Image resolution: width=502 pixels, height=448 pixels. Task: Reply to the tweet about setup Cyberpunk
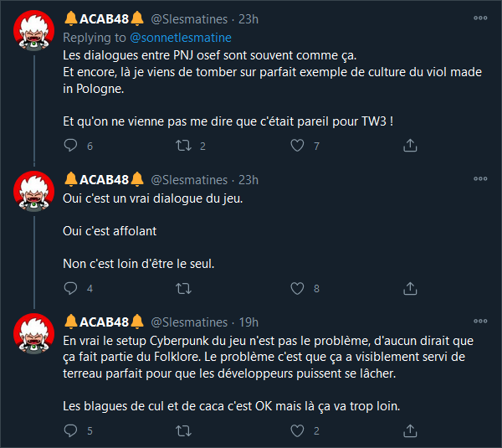click(x=70, y=430)
